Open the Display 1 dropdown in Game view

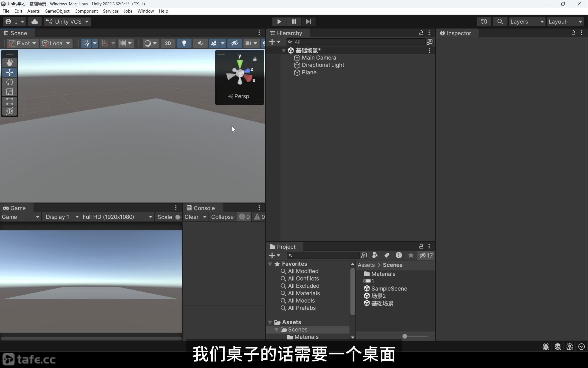point(62,217)
